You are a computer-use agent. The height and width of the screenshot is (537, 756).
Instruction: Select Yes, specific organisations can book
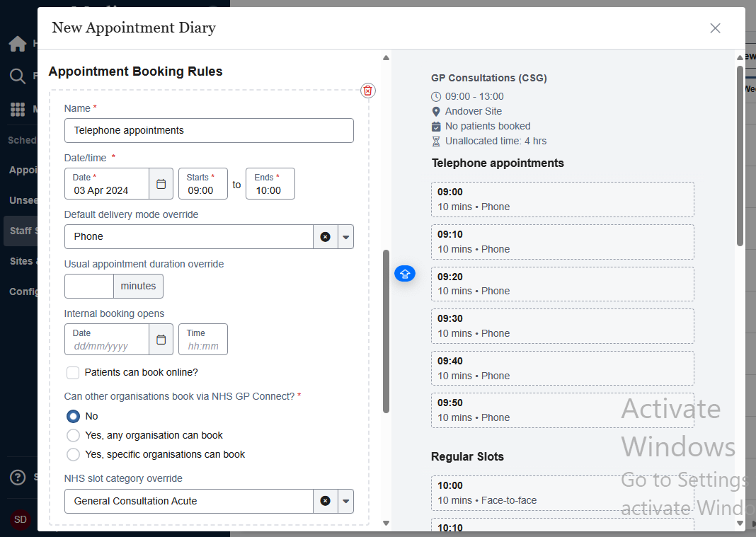point(73,454)
